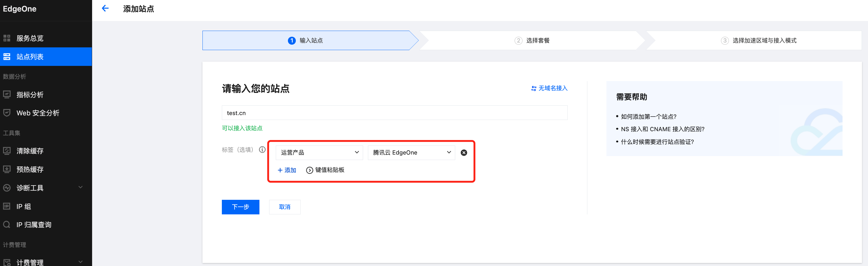Click the 下一步 button

click(x=240, y=207)
